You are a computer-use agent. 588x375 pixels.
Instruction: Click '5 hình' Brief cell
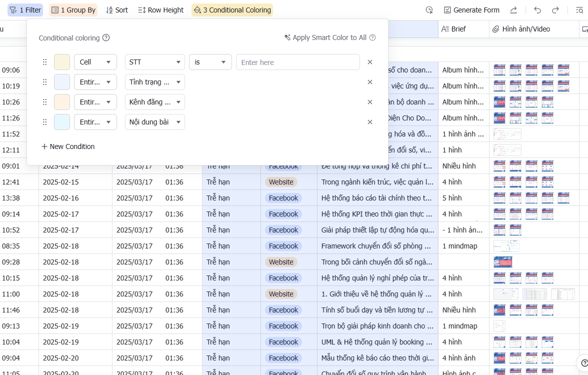(x=463, y=198)
